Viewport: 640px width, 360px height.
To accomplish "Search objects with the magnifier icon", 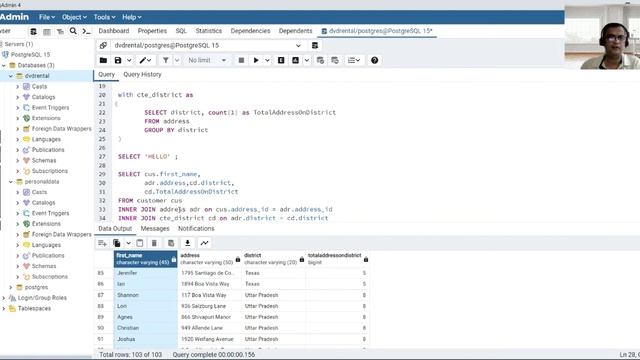I will [x=73, y=31].
